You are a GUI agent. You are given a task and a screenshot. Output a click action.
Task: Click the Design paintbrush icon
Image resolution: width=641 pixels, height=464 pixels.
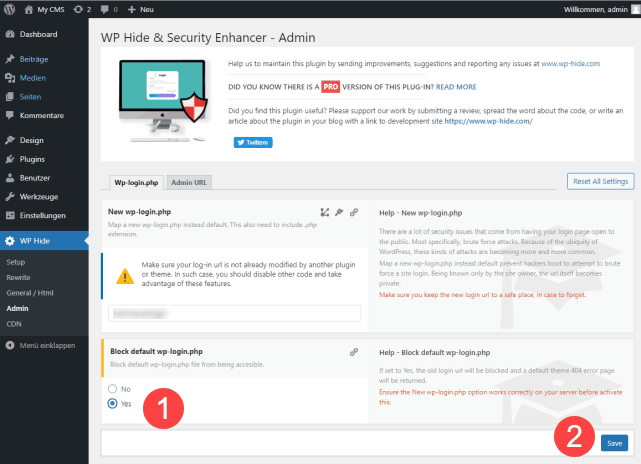point(10,140)
